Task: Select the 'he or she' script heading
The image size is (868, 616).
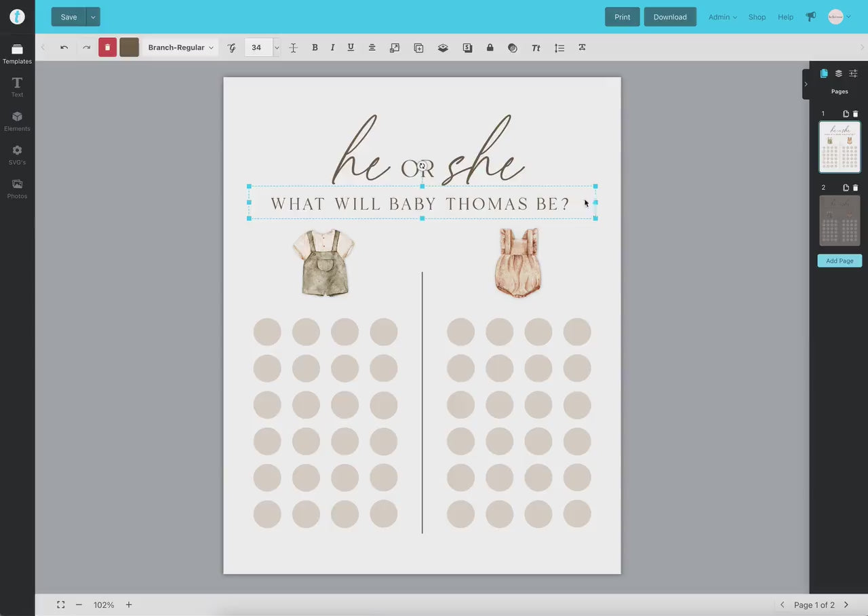Action: tap(428, 150)
